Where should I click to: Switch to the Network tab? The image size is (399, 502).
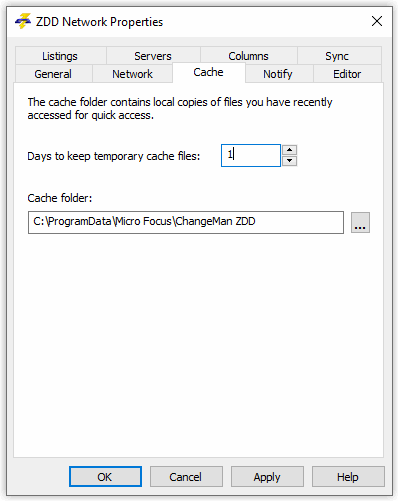[132, 74]
